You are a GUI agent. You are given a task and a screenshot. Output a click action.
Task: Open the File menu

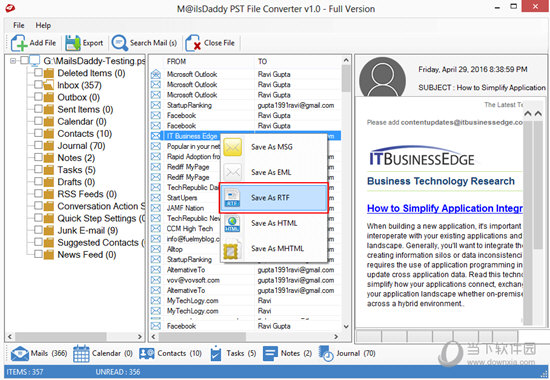tap(19, 25)
